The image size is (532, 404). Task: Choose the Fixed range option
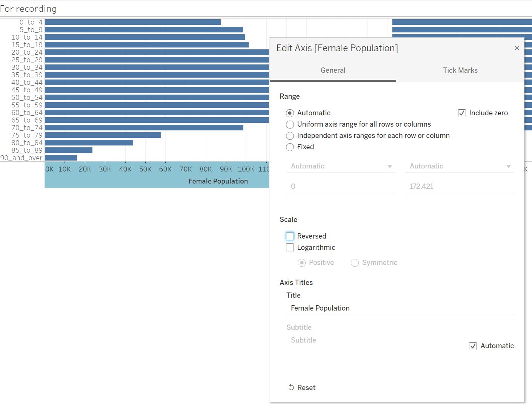click(290, 147)
